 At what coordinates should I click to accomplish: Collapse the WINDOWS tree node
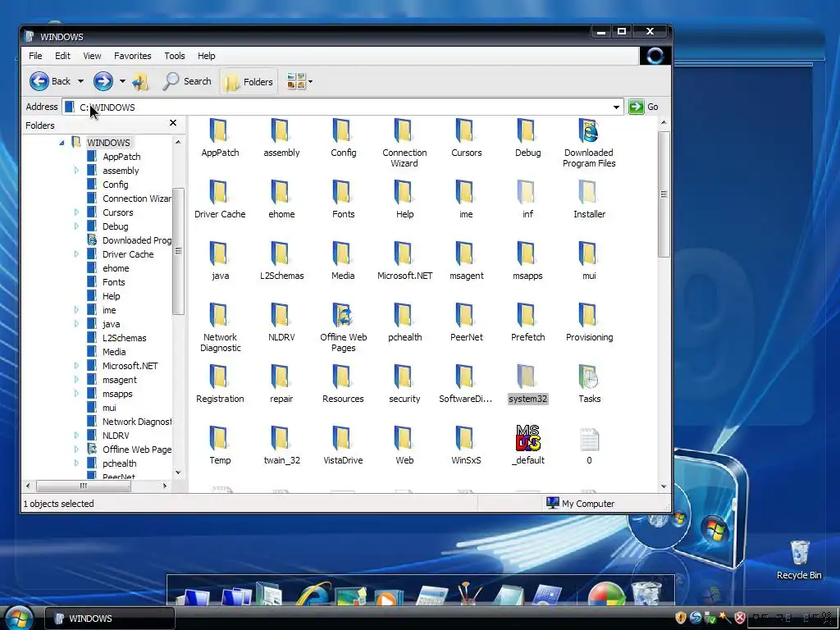(x=62, y=143)
